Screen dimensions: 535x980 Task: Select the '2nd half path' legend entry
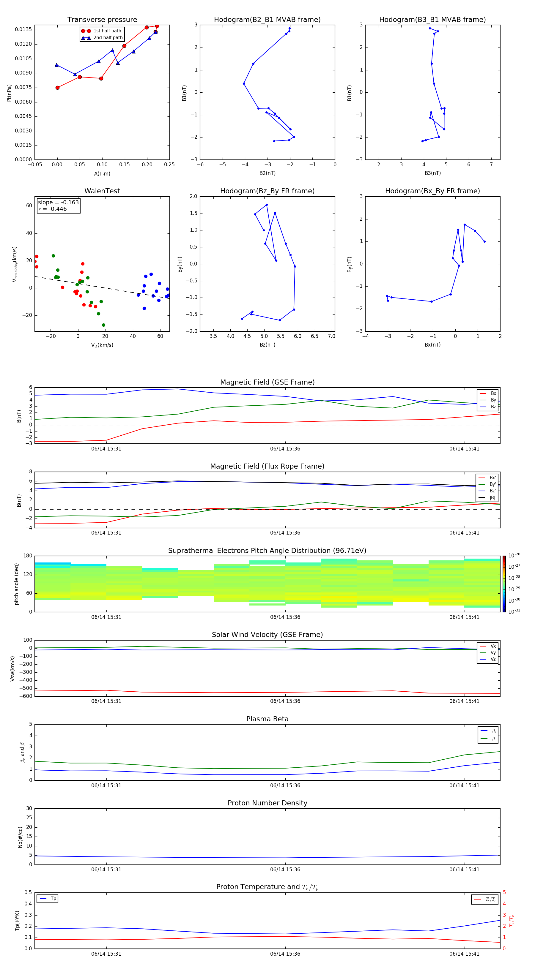pyautogui.click(x=102, y=38)
